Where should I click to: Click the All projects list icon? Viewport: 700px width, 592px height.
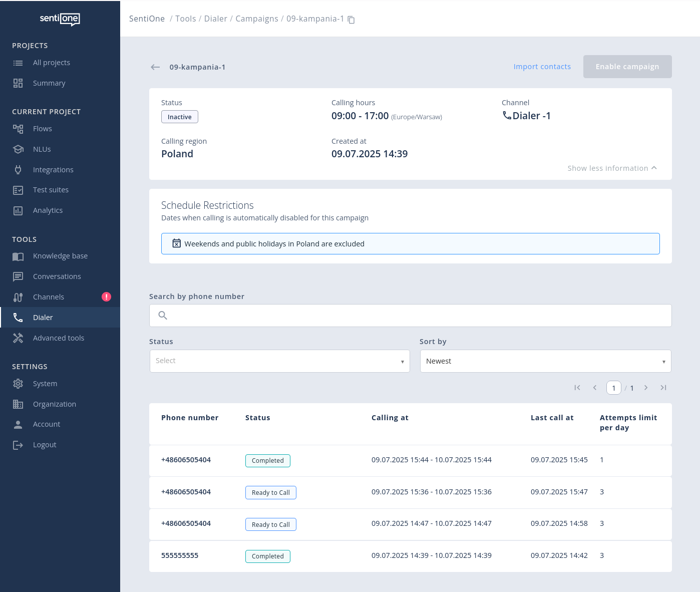(x=18, y=63)
